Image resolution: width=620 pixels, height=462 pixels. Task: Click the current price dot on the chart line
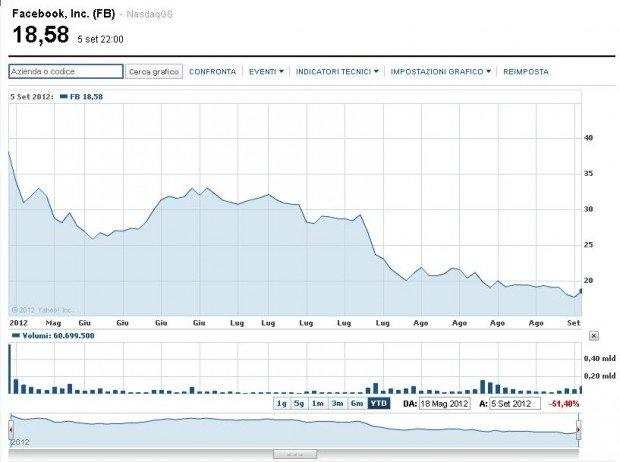(x=581, y=291)
